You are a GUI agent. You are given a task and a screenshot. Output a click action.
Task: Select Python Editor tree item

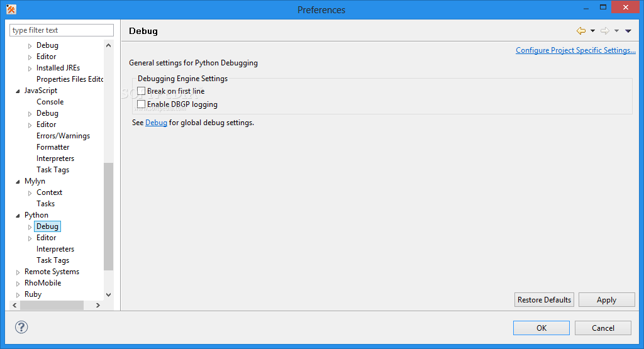(x=46, y=237)
